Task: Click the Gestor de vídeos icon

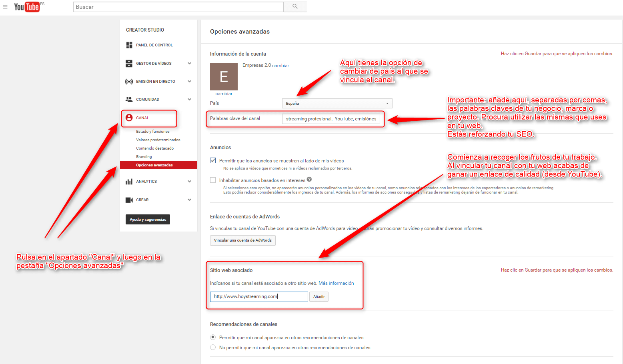Action: click(x=129, y=63)
